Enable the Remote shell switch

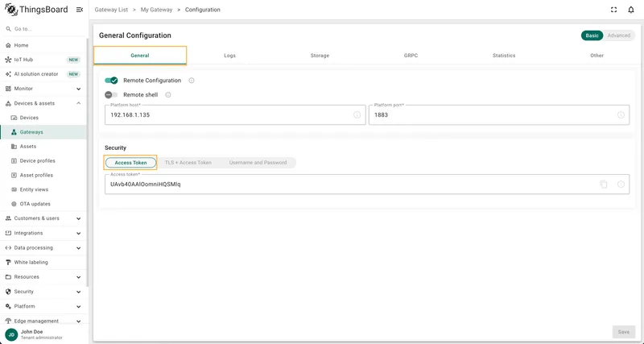pos(111,95)
